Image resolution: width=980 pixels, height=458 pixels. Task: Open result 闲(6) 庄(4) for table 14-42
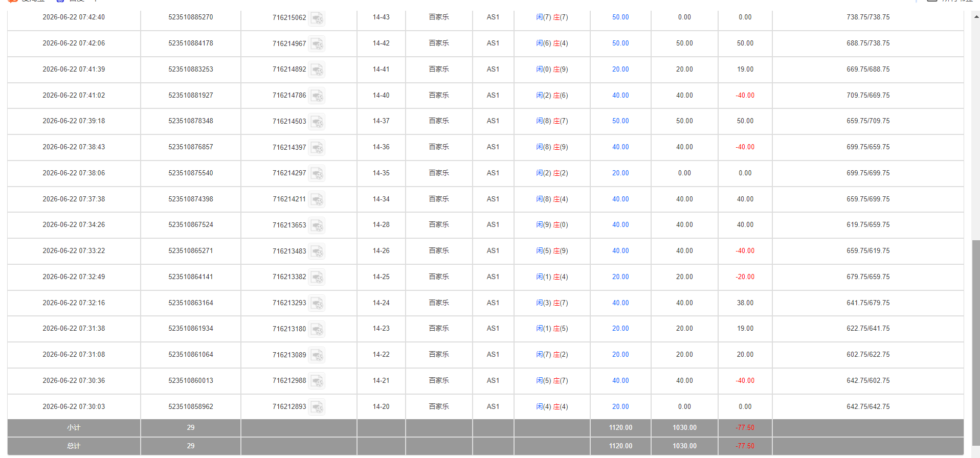click(x=552, y=43)
